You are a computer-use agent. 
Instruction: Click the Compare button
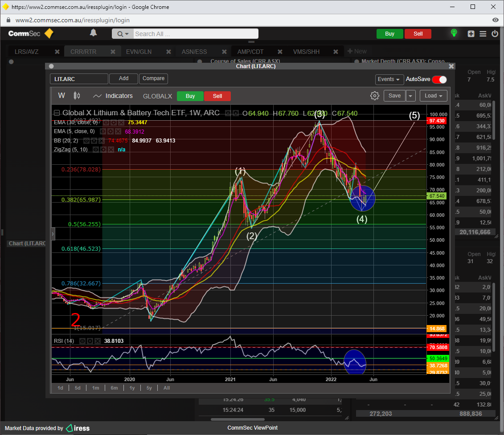tap(153, 78)
